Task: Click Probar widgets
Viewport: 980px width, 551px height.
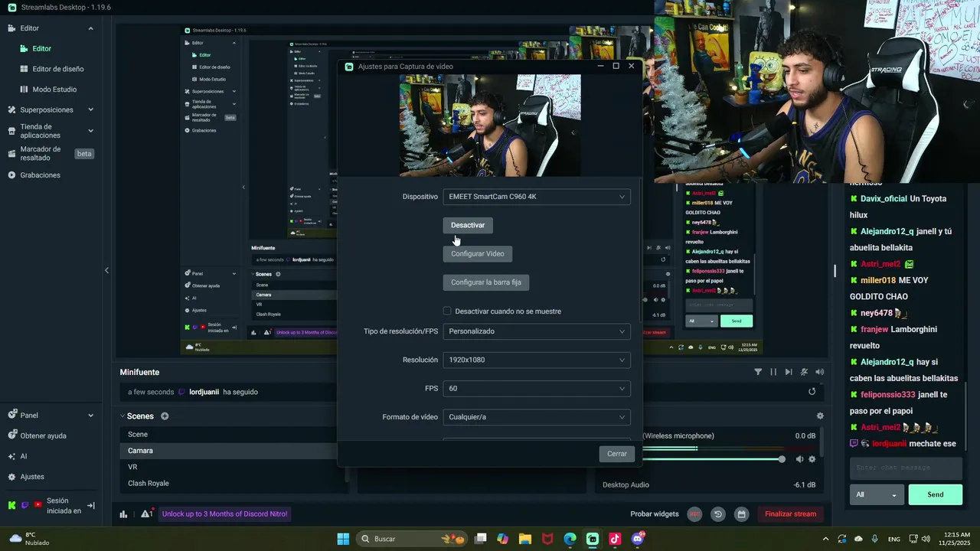Action: [655, 514]
